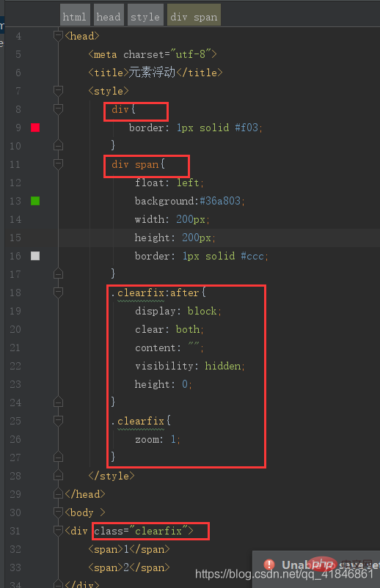Click the body tag on line 30

[85, 512]
